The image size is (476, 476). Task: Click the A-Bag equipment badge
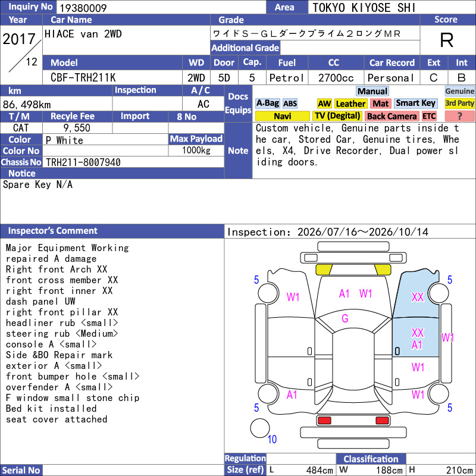pos(267,104)
